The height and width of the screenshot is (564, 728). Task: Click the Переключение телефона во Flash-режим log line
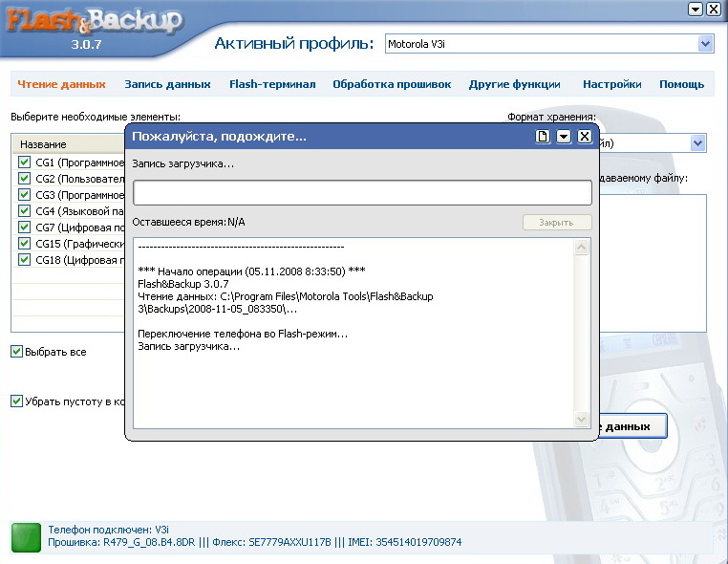pyautogui.click(x=243, y=334)
